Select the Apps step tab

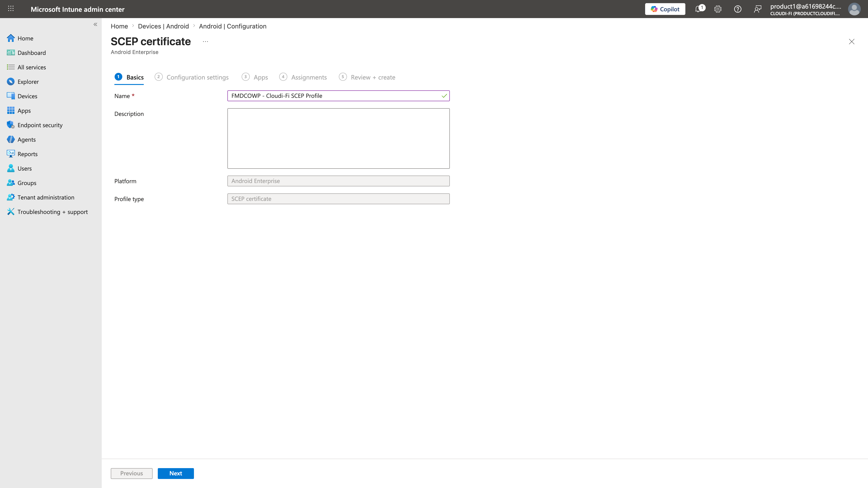(255, 77)
